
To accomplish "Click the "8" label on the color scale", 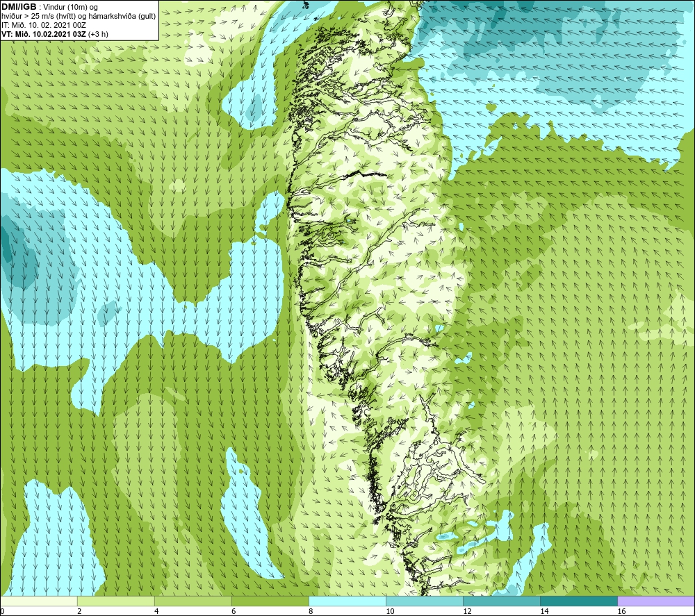I will [x=311, y=612].
